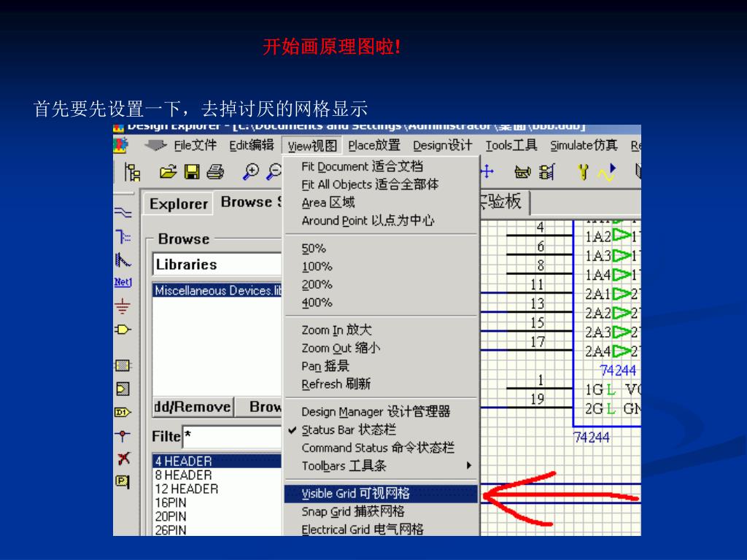Select the Place Wire tool
The width and height of the screenshot is (747, 560).
123,212
